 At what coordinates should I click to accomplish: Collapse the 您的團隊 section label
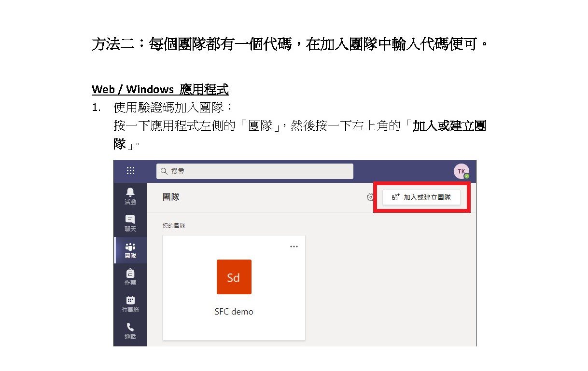click(x=174, y=225)
